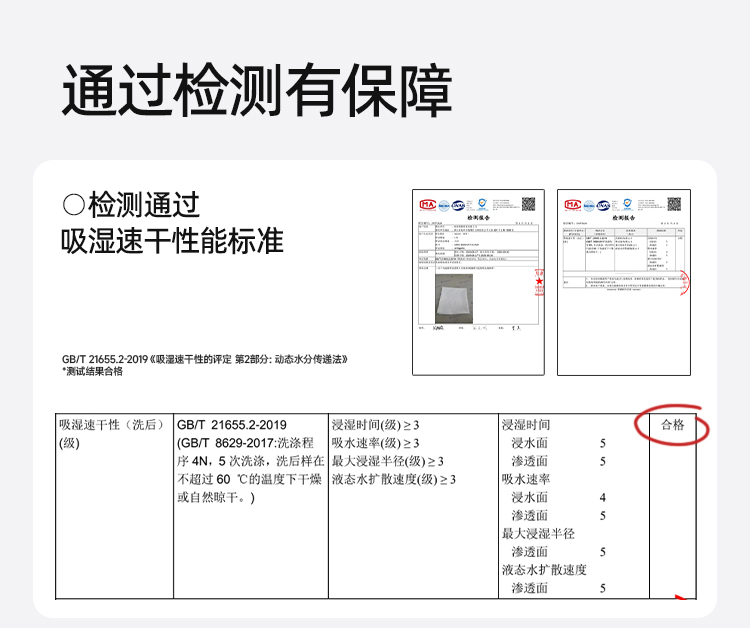The image size is (750, 628).
Task: Click the requirement 液态水扩散速度(级) ≥ 3
Action: pyautogui.click(x=394, y=479)
